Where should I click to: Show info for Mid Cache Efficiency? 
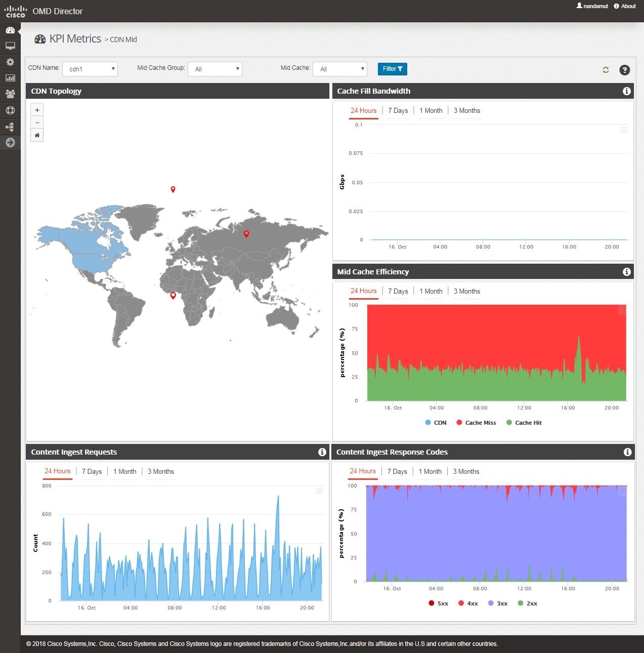pos(627,272)
